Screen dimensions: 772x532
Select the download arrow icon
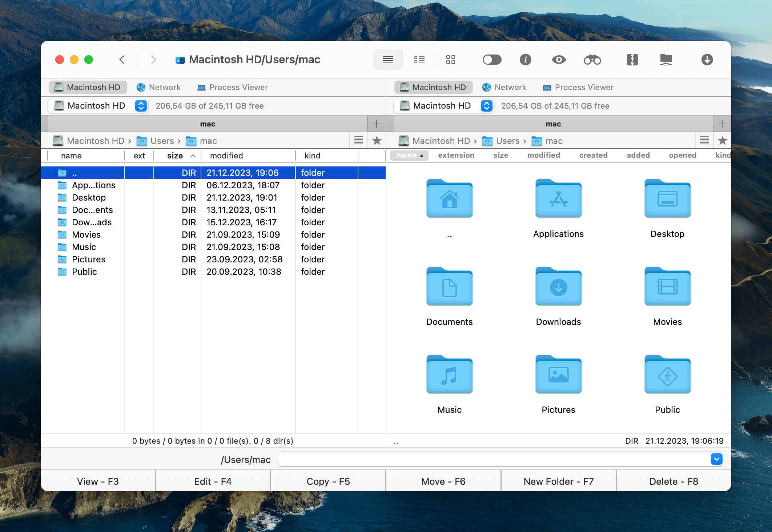(x=707, y=59)
